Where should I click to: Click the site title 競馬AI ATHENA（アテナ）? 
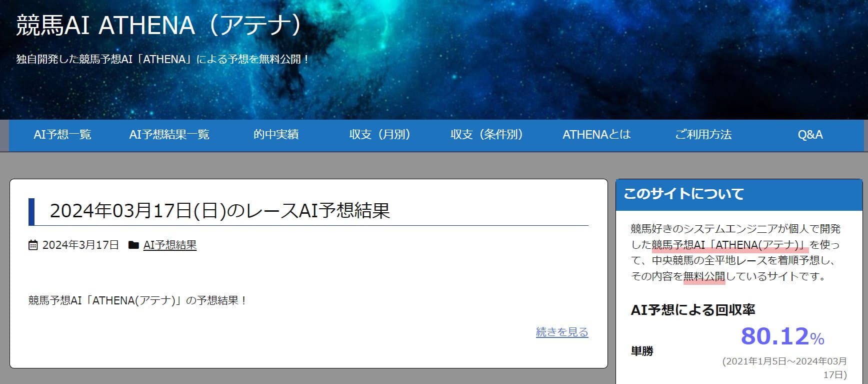click(x=159, y=25)
